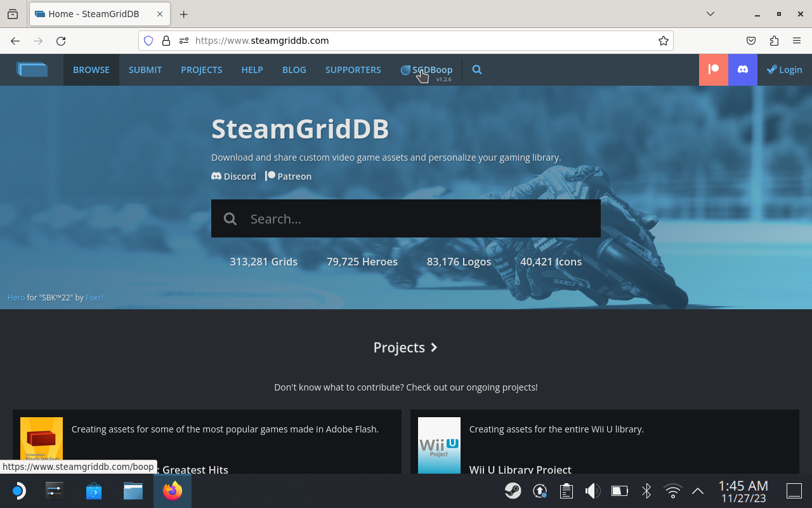This screenshot has height=508, width=812.
Task: Open the tracking protection shield icon
Action: point(148,41)
